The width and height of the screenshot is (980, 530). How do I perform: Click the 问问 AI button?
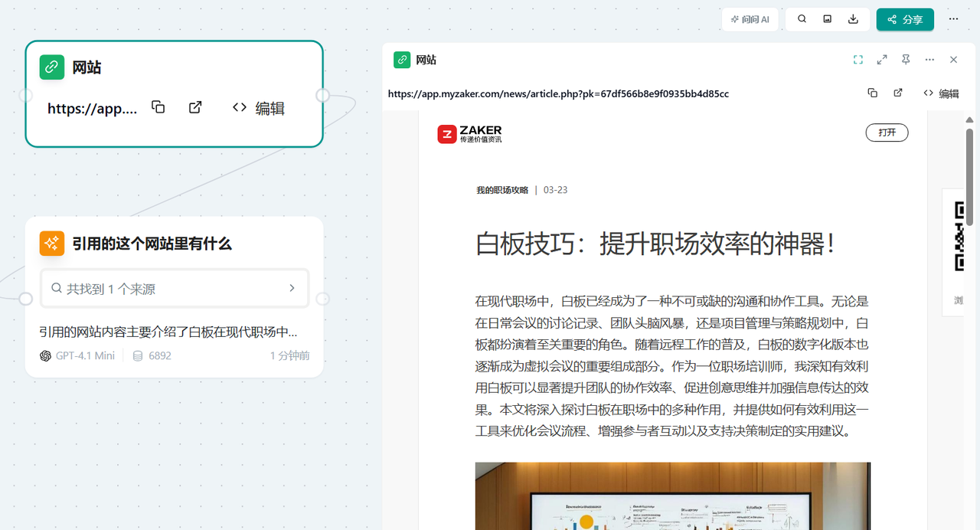pyautogui.click(x=750, y=19)
